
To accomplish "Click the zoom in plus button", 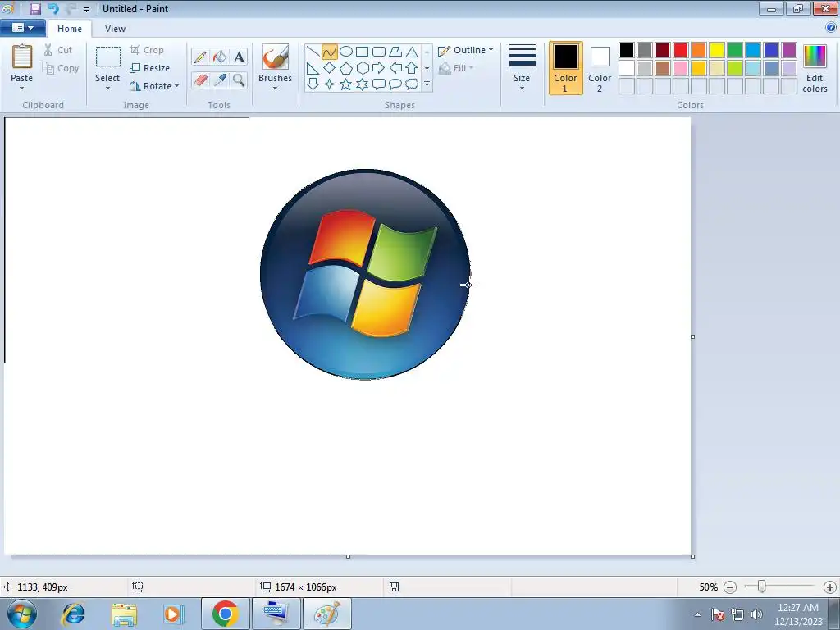I will pyautogui.click(x=830, y=587).
